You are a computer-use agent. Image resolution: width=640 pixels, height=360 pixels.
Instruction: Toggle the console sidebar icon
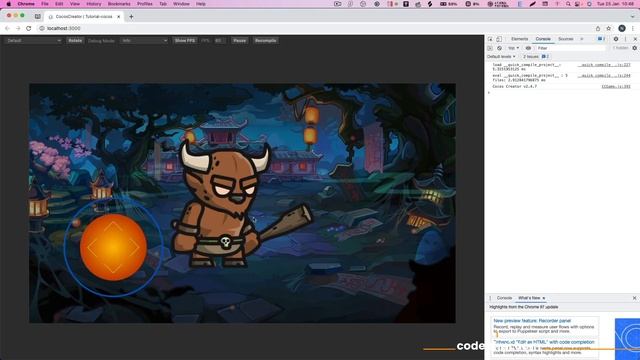coord(490,48)
